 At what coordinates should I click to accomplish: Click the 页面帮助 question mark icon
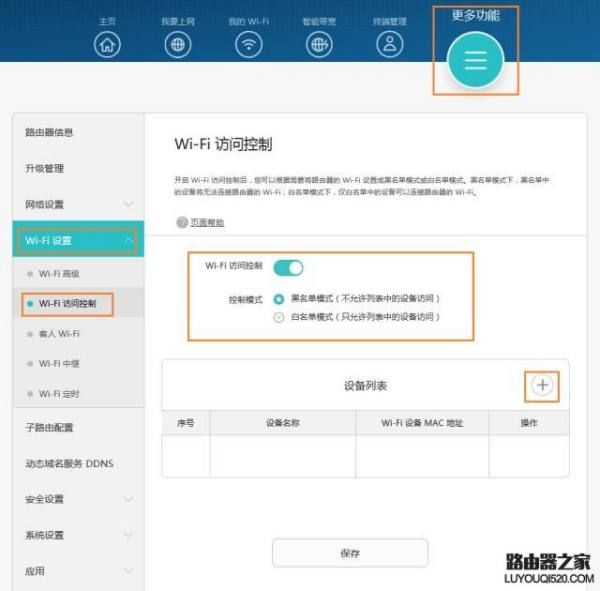[182, 223]
